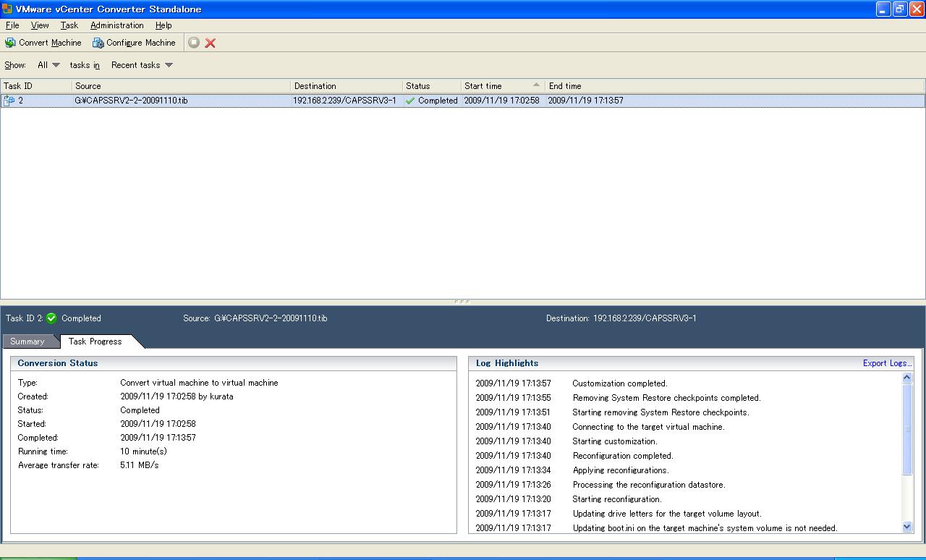Click the Convert Machine toolbar icon
The height and width of the screenshot is (560, 926).
(10, 43)
